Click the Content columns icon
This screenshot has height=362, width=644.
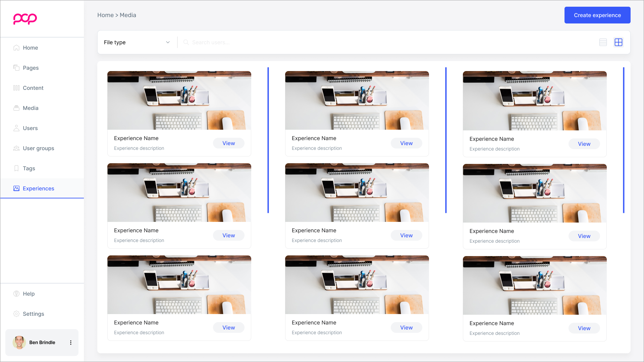click(16, 88)
